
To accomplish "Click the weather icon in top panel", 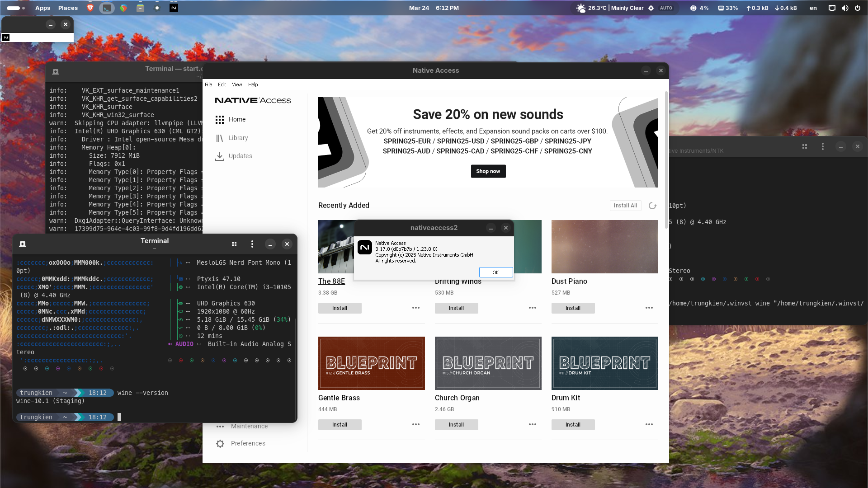I will coord(580,8).
